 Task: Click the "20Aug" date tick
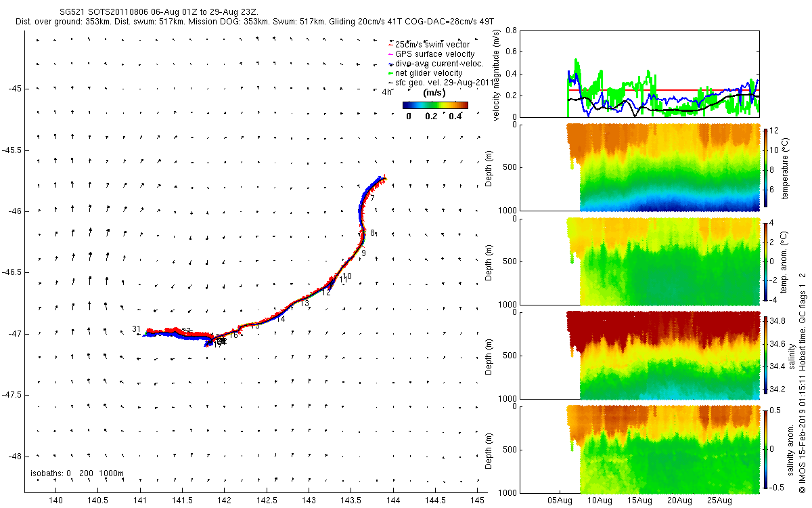pos(680,501)
